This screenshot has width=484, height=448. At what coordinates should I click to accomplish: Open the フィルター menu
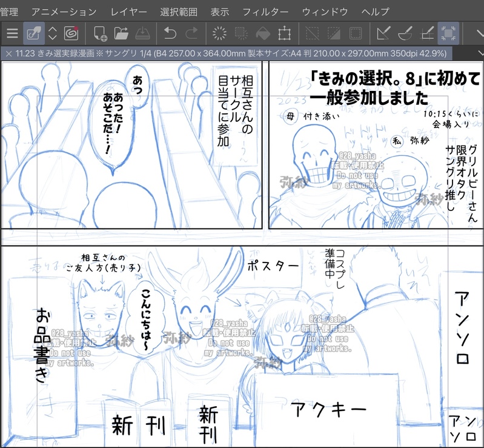pos(265,12)
